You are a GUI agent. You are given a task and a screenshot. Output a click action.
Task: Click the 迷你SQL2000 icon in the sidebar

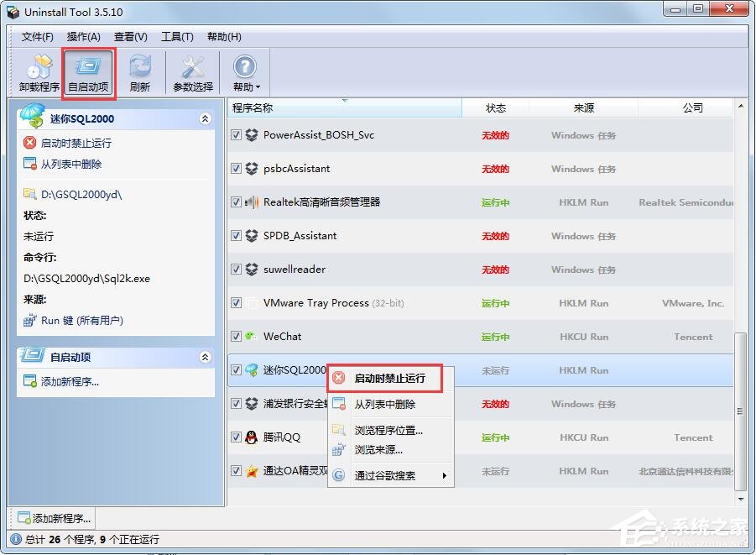(x=32, y=118)
